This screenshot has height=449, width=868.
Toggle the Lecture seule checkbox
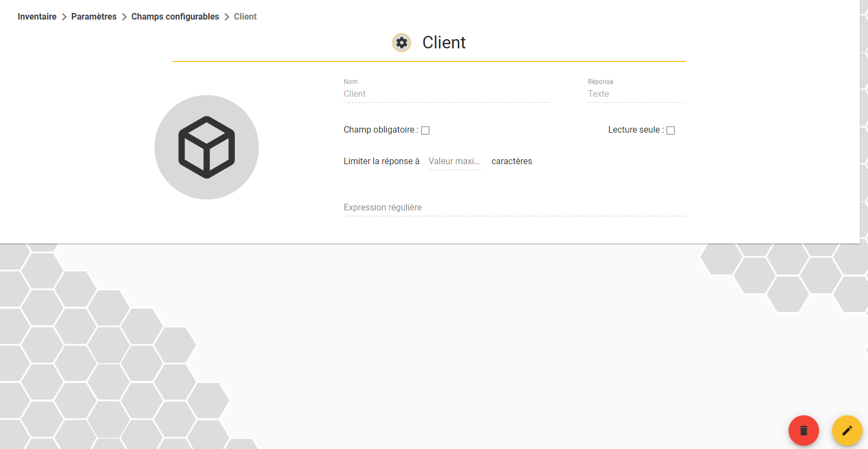[671, 130]
